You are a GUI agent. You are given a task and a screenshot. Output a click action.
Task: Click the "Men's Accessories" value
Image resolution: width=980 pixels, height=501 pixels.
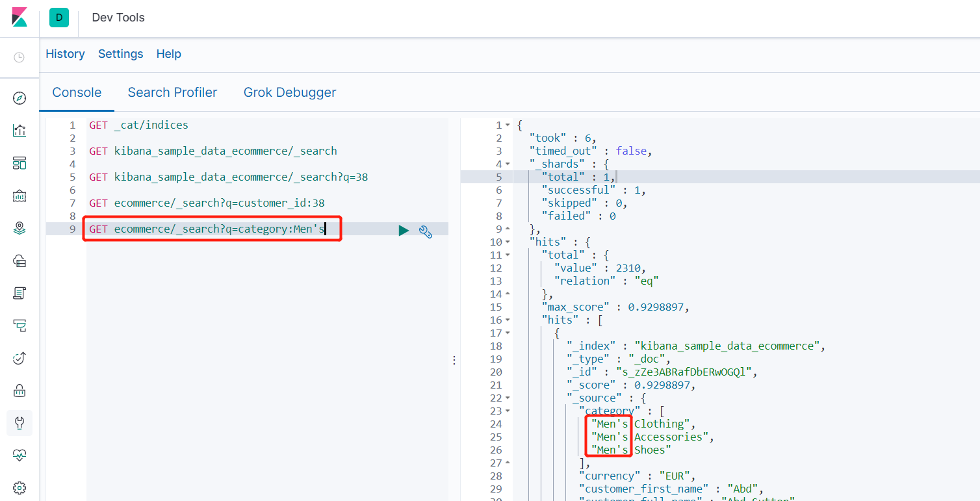(653, 437)
